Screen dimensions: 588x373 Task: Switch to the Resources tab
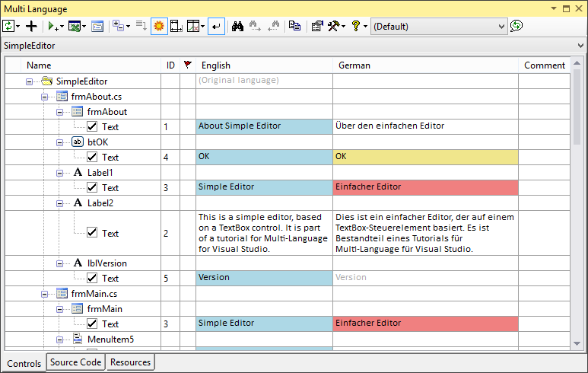tap(130, 362)
